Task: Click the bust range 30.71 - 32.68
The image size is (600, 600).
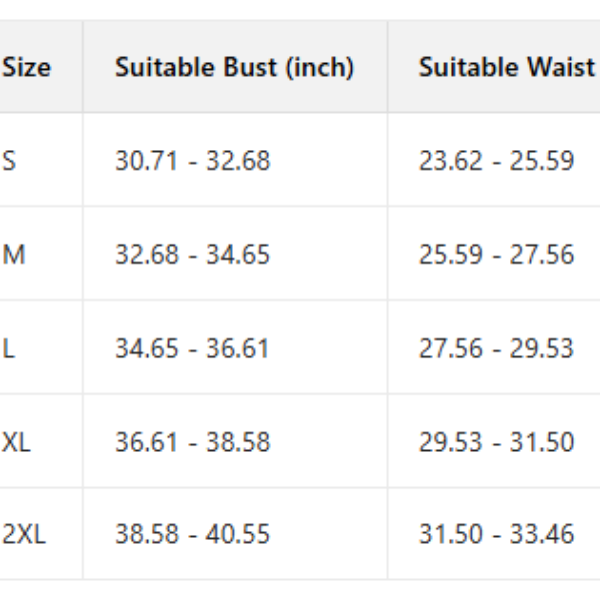Action: 192,160
